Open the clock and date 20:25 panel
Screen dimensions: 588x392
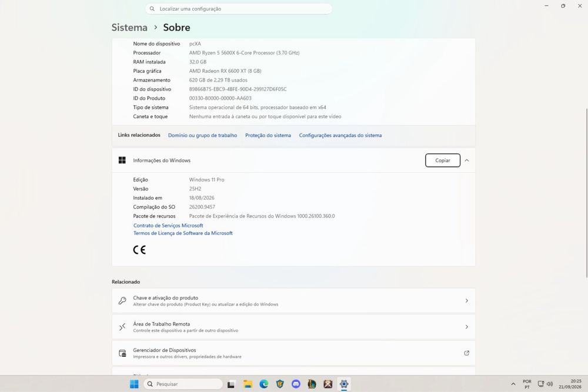click(x=570, y=384)
